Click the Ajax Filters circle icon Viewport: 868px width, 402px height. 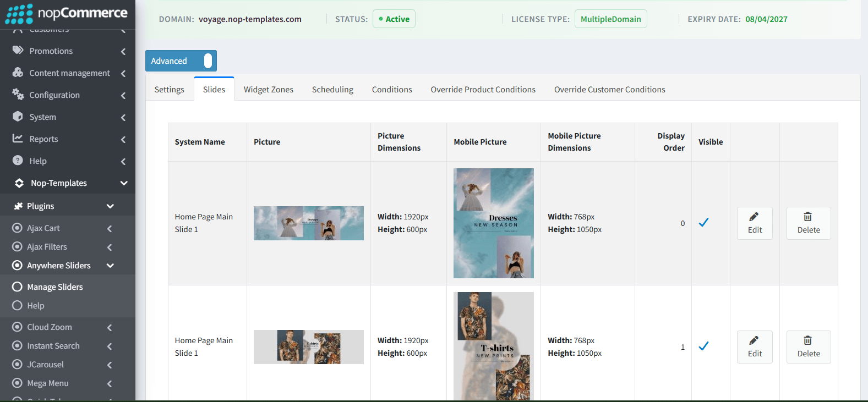coord(17,246)
